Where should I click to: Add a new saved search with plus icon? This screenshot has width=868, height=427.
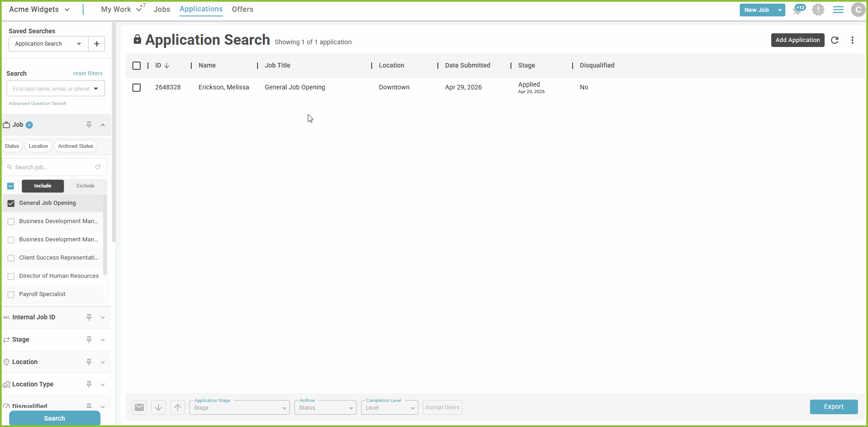pos(97,44)
